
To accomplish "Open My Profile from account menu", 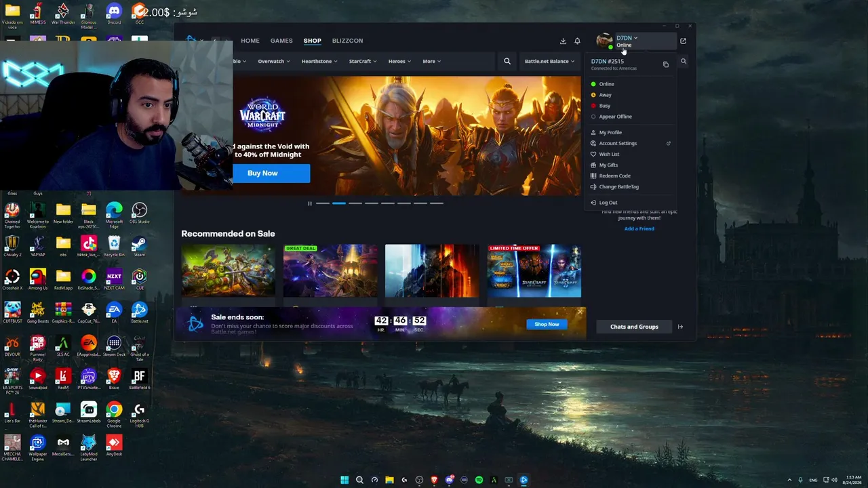I will pos(610,133).
